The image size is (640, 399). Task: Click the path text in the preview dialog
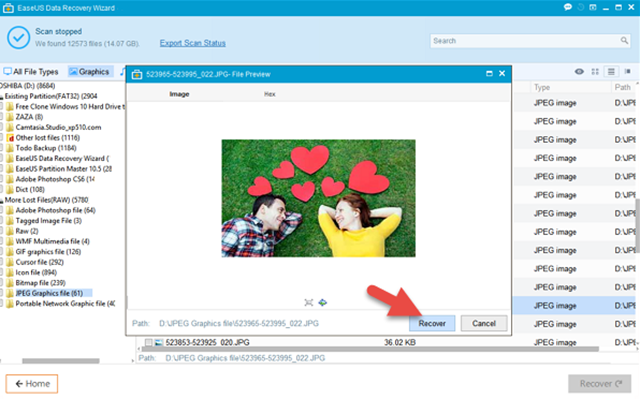[239, 324]
